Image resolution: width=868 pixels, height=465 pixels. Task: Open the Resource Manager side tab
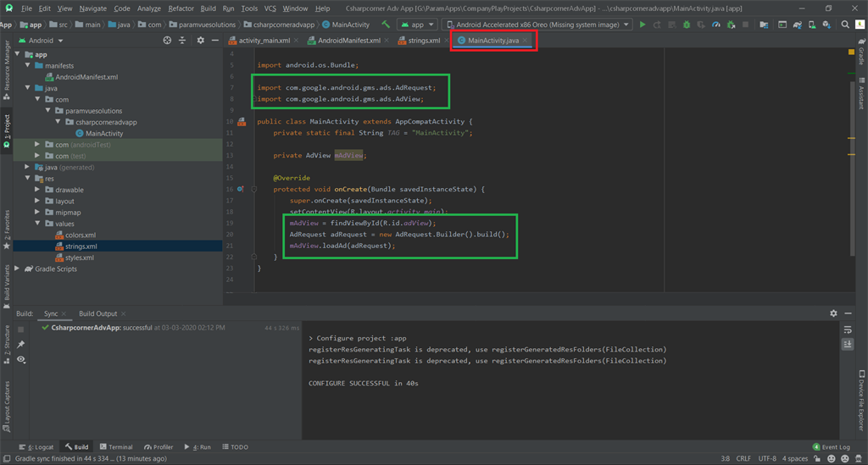point(7,70)
